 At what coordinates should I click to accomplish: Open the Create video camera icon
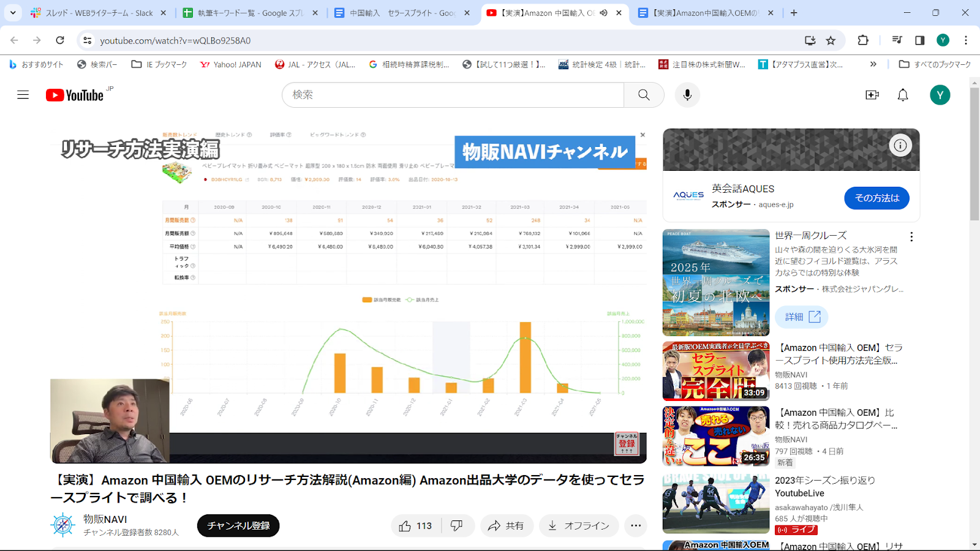coord(872,95)
